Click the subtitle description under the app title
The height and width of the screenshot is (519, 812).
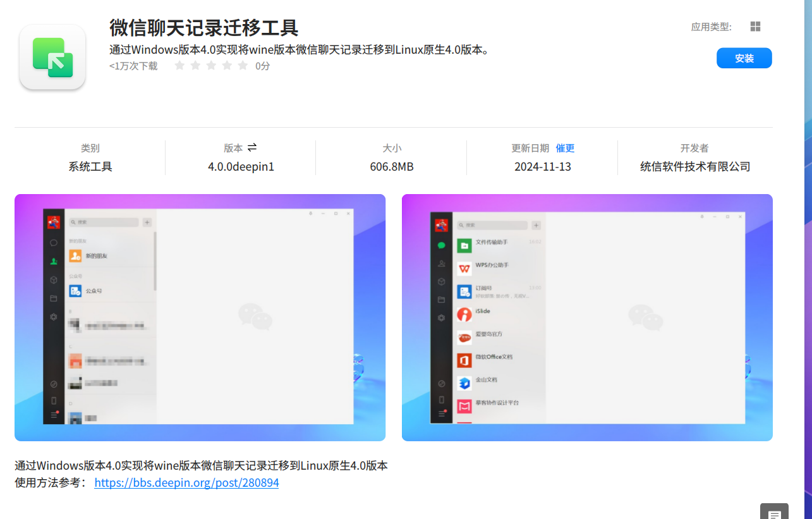pyautogui.click(x=300, y=50)
